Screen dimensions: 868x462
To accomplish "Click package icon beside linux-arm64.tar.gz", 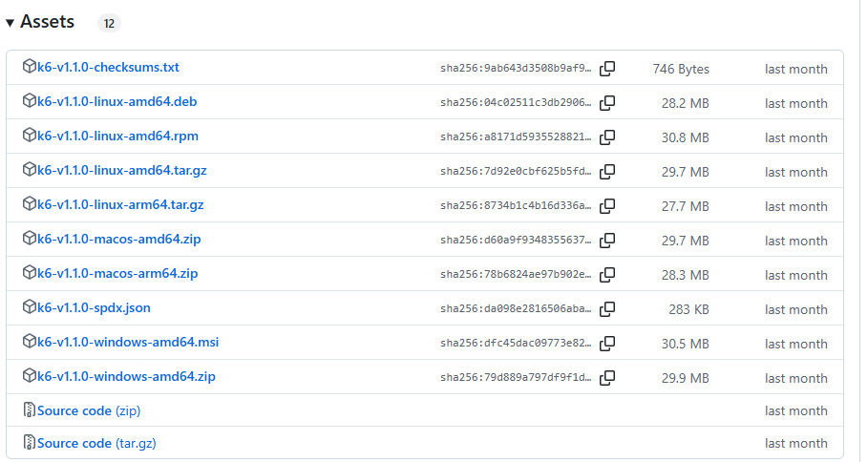I will click(x=30, y=203).
